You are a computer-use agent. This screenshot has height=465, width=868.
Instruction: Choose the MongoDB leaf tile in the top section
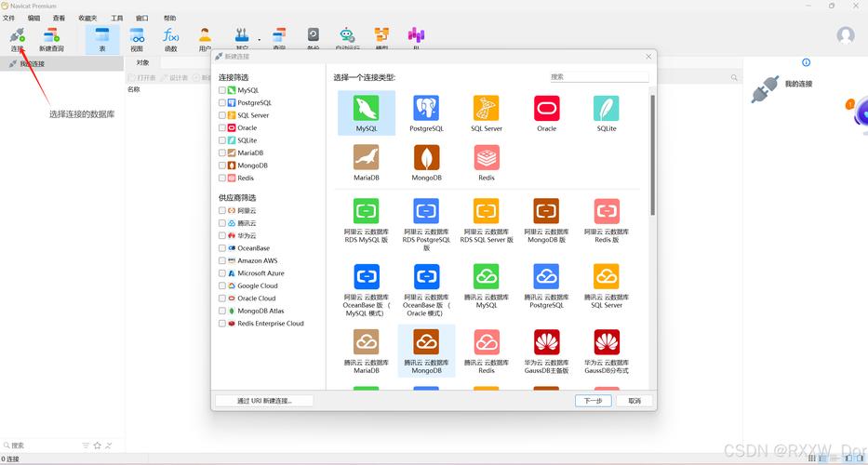coord(426,162)
